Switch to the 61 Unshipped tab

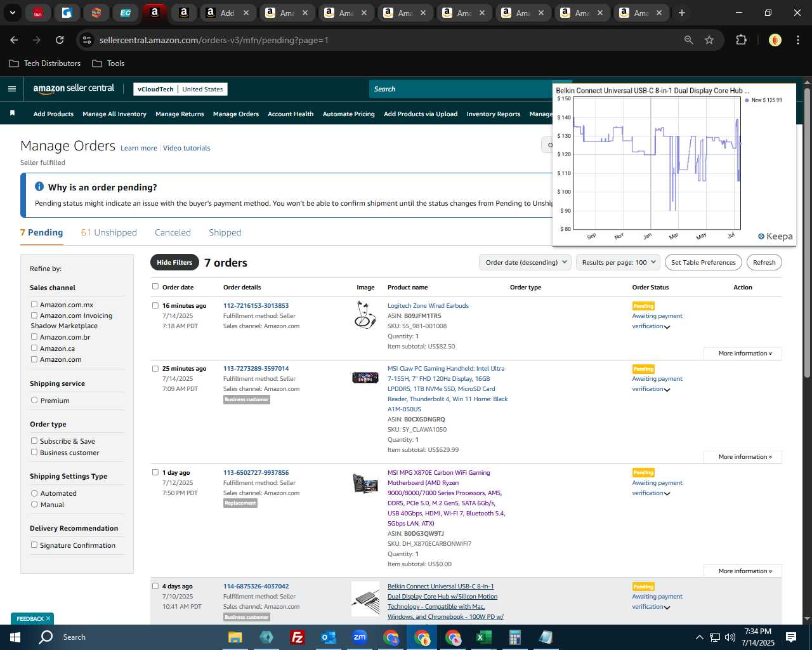tap(109, 232)
